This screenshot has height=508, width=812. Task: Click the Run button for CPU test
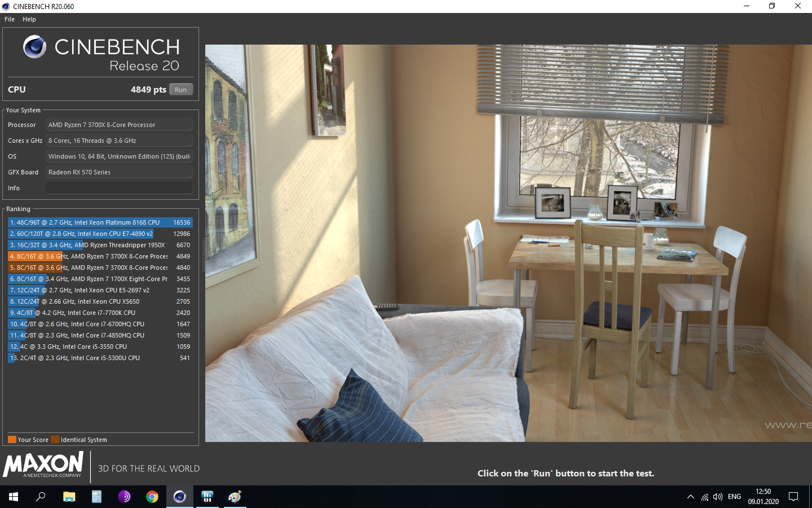point(180,90)
